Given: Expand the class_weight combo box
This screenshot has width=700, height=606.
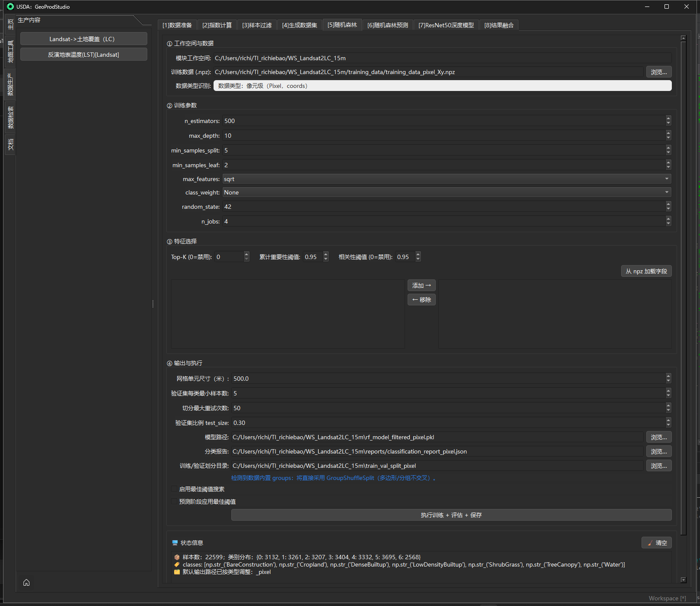Looking at the screenshot, I should pos(447,192).
